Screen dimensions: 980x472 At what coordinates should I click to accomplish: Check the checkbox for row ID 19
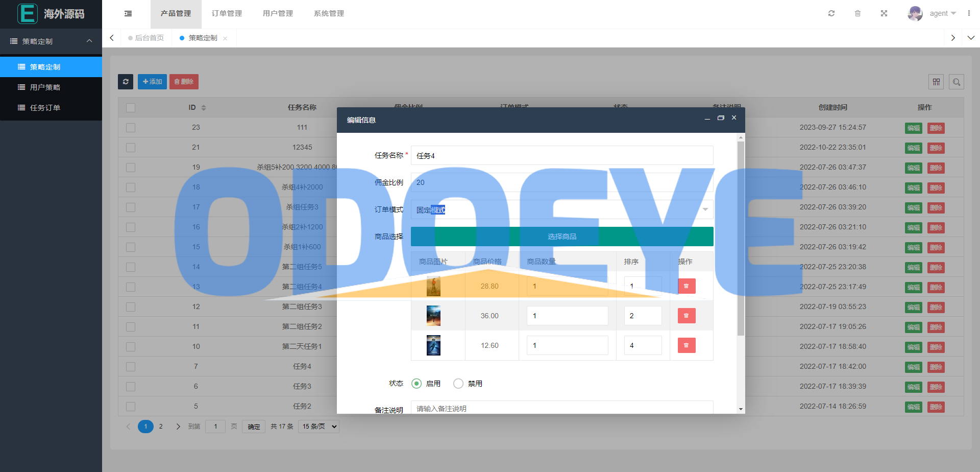pyautogui.click(x=131, y=168)
